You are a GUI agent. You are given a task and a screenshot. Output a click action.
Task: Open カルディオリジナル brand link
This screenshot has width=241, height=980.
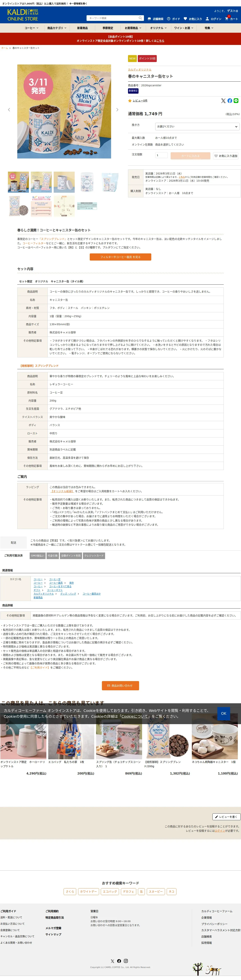pos(139,70)
